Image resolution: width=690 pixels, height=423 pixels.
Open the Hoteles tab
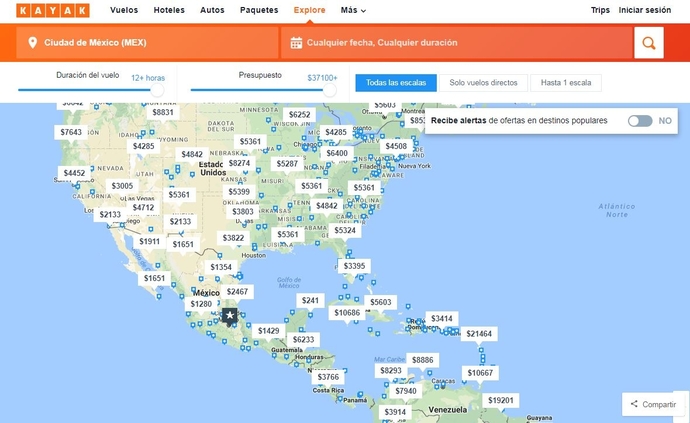click(169, 10)
